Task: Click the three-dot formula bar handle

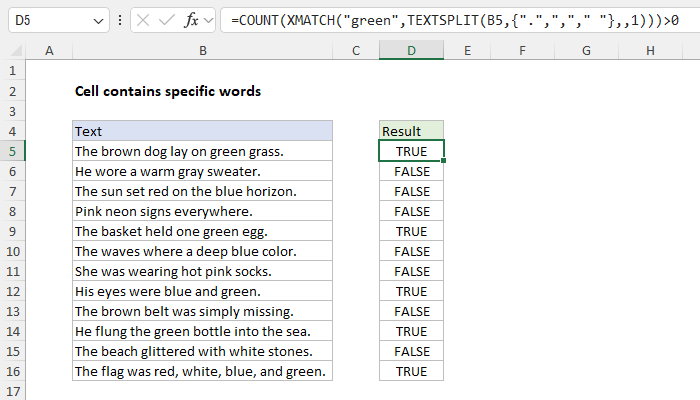Action: [x=120, y=20]
